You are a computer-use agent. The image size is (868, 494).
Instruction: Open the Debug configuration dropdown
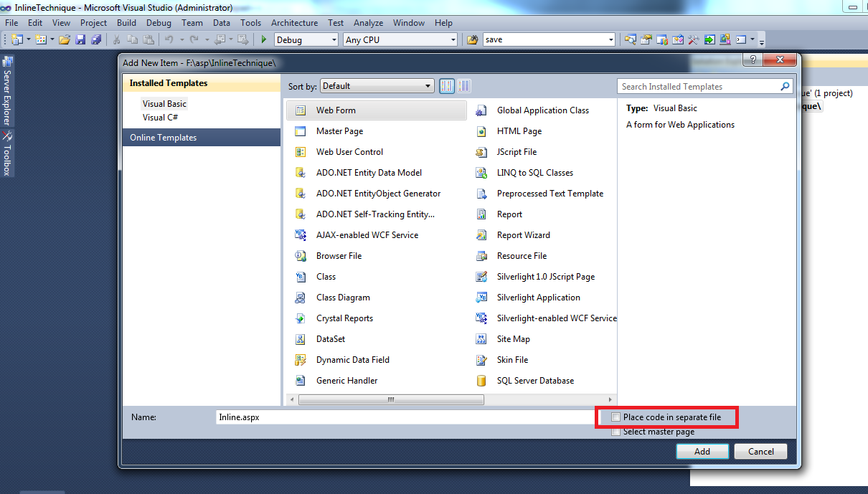[305, 40]
